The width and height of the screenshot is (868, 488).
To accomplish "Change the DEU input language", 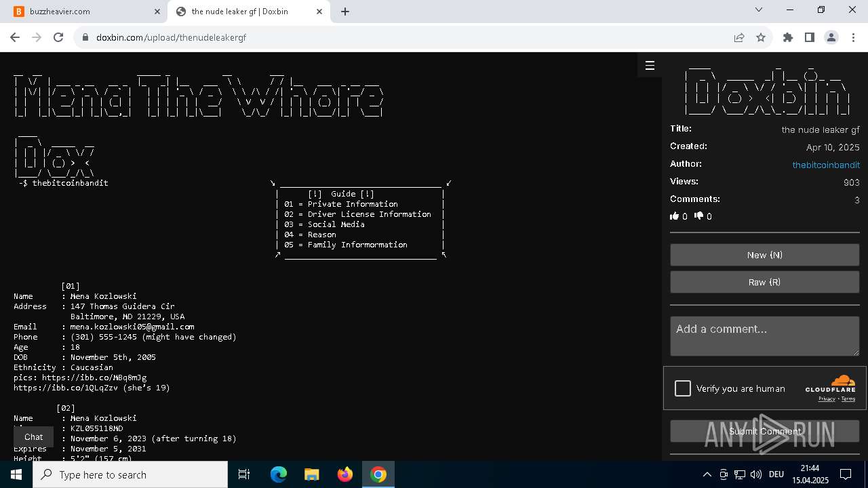I will 776,474.
